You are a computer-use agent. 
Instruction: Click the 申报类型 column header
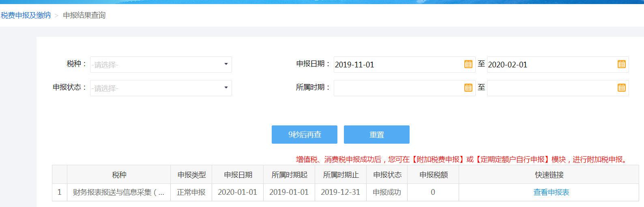pyautogui.click(x=191, y=175)
